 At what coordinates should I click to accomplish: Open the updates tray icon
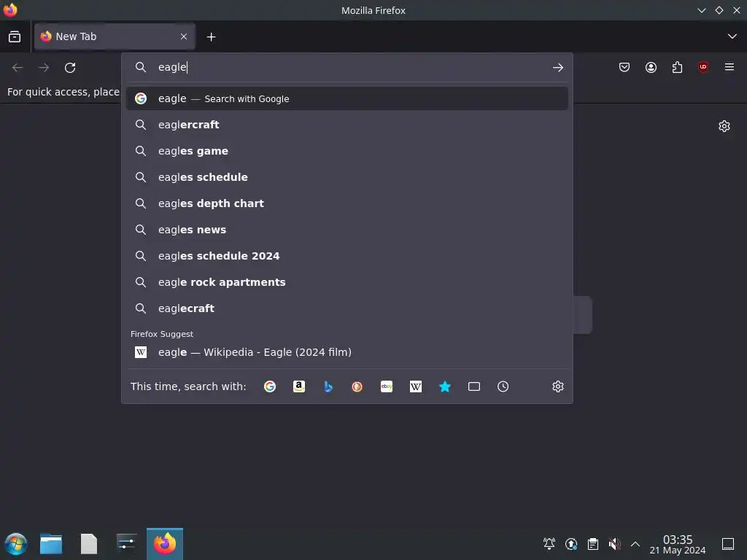pyautogui.click(x=571, y=543)
